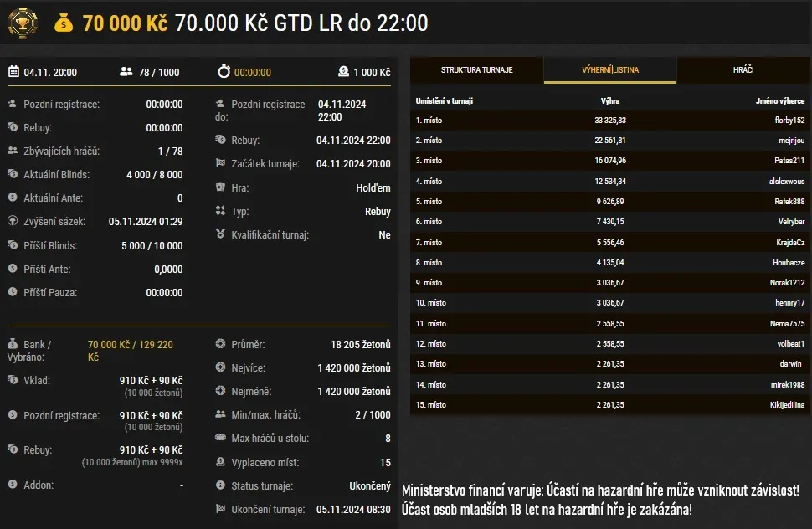Click the players icon next to 78 / 1000
Image resolution: width=812 pixels, height=529 pixels.
click(126, 72)
